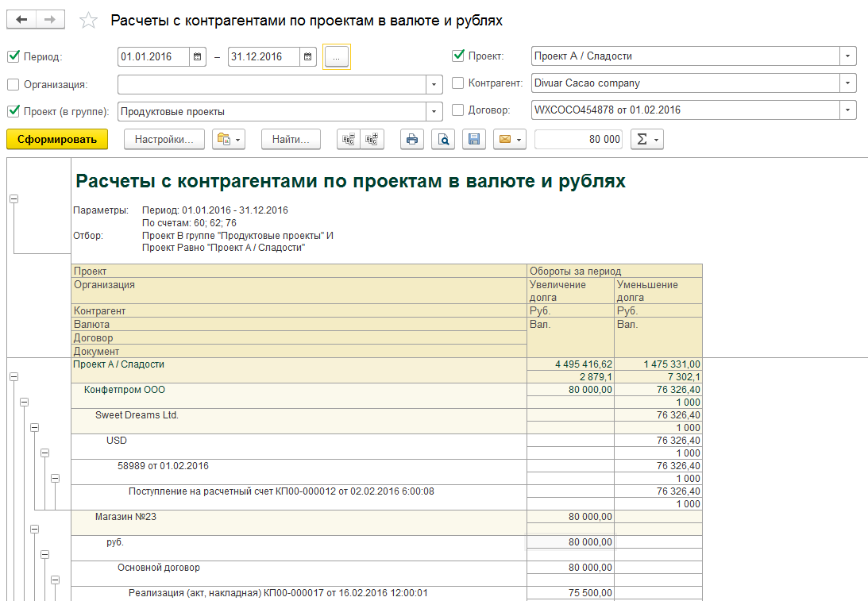
Task: Click the sum field showing 80 000
Action: click(x=578, y=140)
